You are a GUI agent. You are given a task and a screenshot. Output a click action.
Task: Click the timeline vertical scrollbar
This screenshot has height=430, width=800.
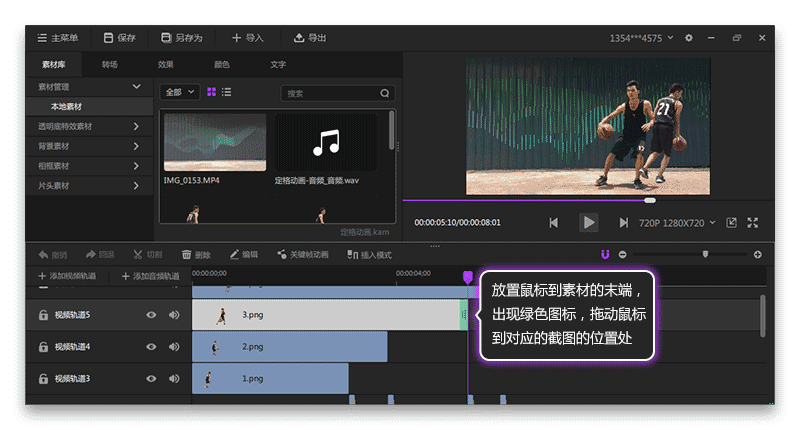[763, 316]
